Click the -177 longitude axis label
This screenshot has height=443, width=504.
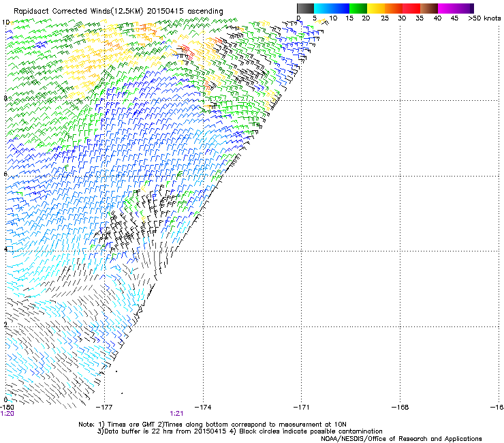(104, 408)
